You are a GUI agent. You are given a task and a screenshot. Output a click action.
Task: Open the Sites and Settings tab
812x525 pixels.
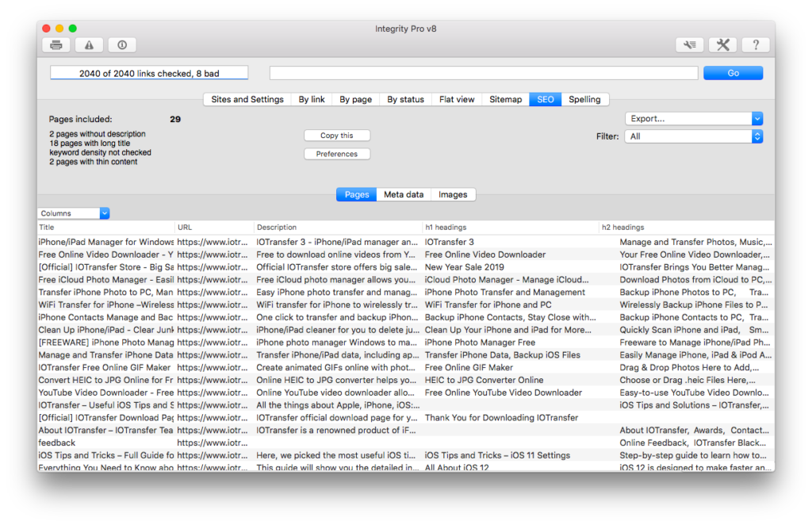pos(247,100)
